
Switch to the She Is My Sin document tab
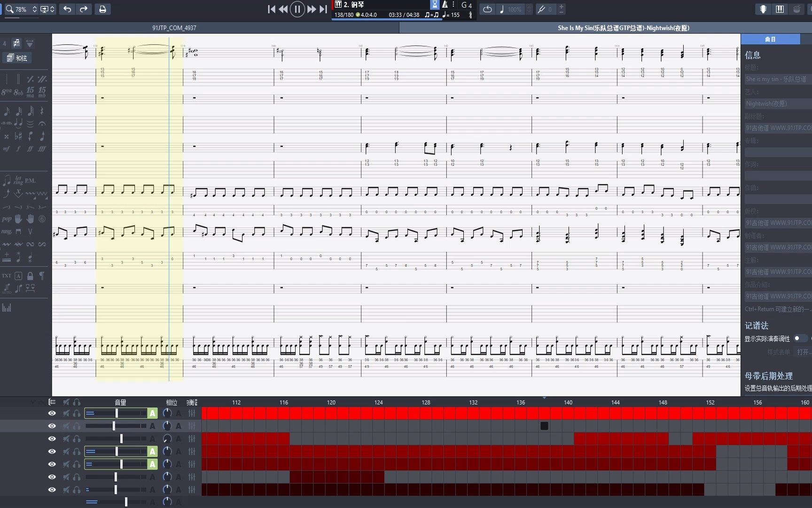pos(624,28)
